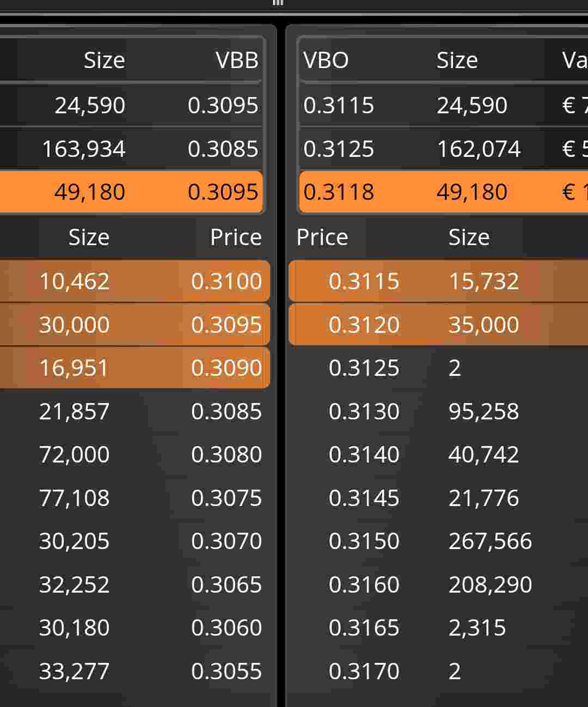
Task: Click the VBB column header
Action: coord(237,60)
